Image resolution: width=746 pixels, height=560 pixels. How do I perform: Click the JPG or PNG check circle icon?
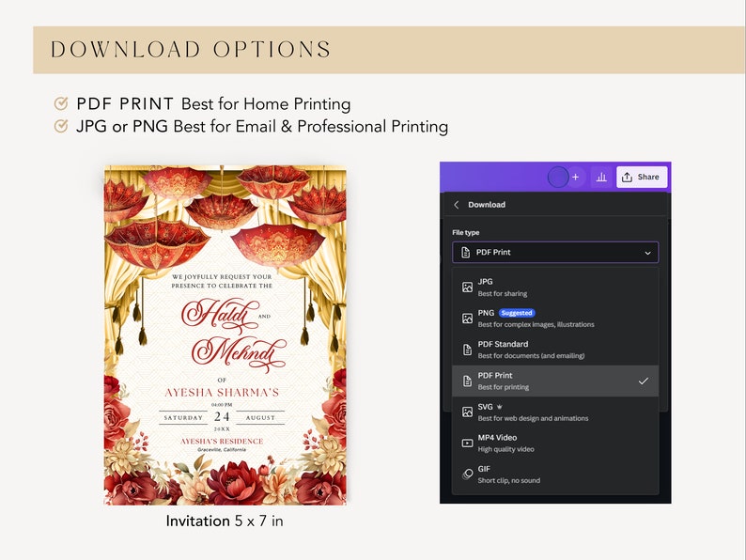61,126
